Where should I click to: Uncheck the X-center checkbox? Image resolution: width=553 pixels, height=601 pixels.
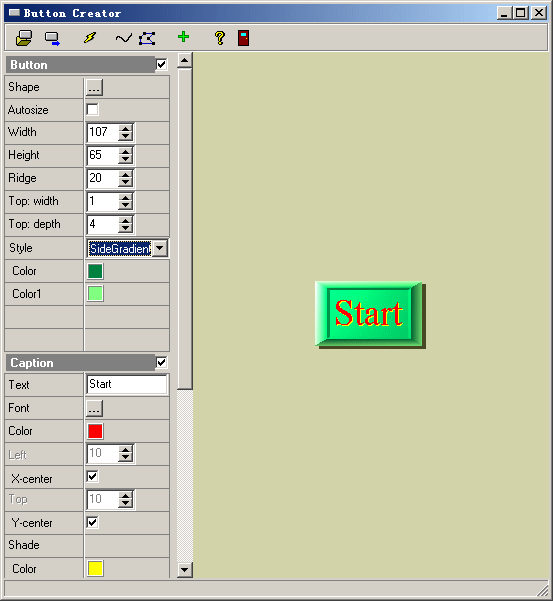[92, 477]
